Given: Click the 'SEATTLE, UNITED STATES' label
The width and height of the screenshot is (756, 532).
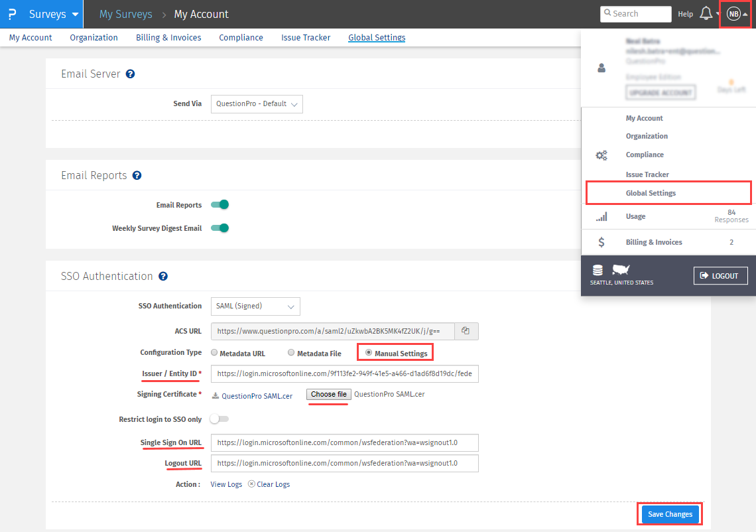Looking at the screenshot, I should pyautogui.click(x=621, y=283).
